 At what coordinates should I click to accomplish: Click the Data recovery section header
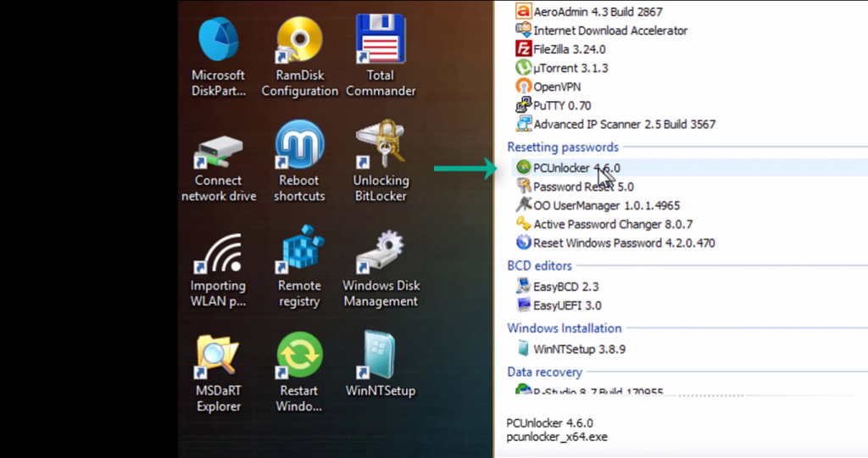(x=545, y=371)
